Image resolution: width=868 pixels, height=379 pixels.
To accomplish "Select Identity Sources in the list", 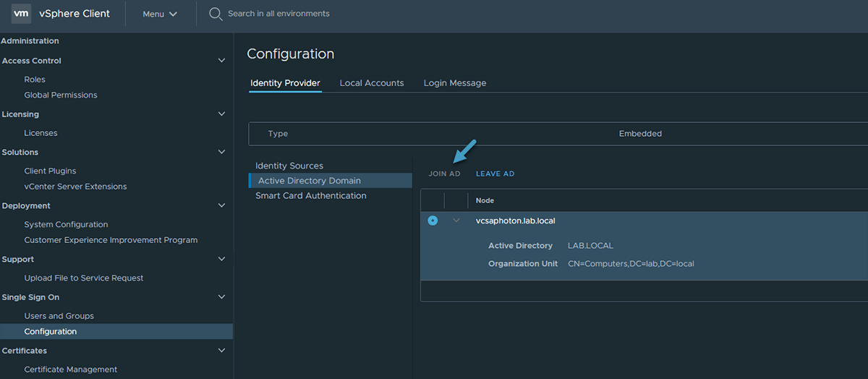I will (289, 166).
